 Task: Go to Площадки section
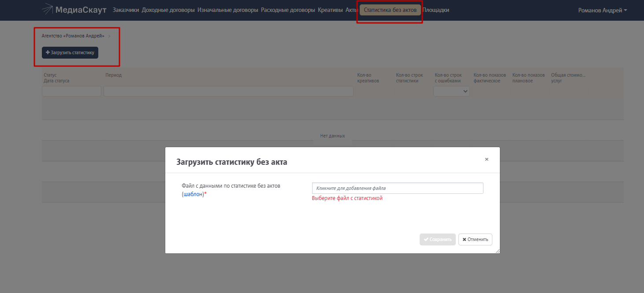tap(436, 10)
